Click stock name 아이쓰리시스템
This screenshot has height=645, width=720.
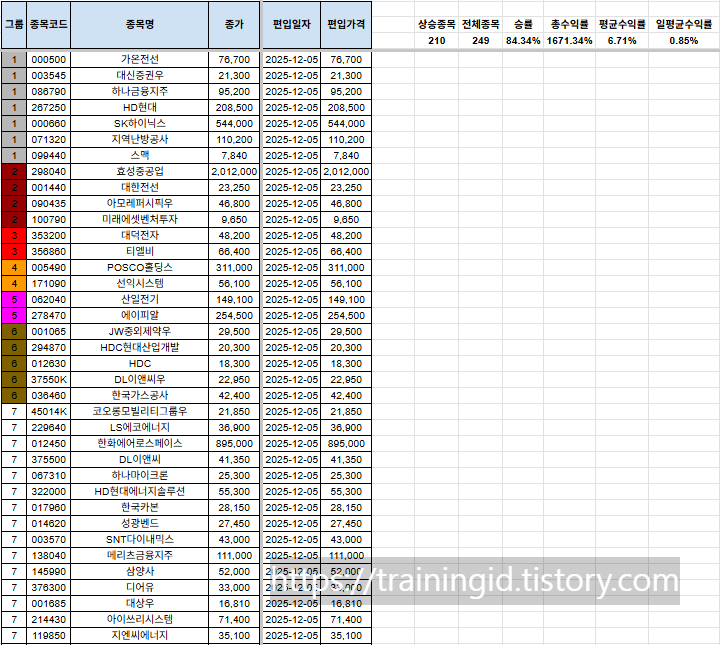point(140,620)
